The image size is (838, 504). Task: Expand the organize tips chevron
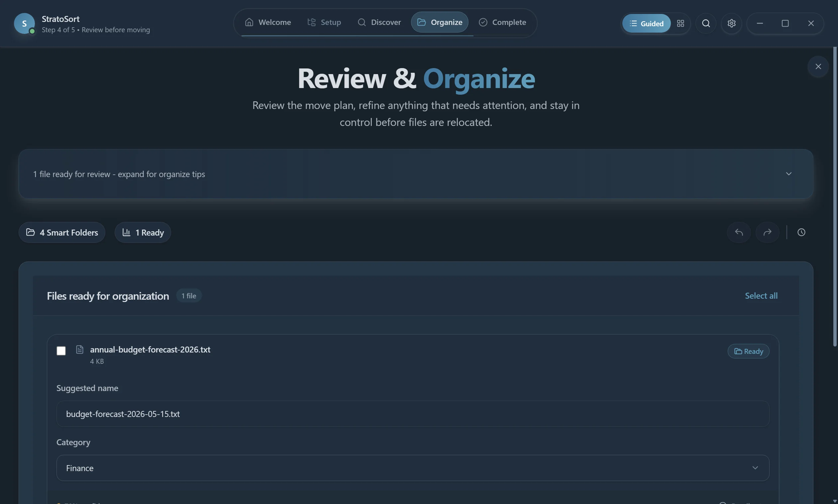click(x=789, y=174)
